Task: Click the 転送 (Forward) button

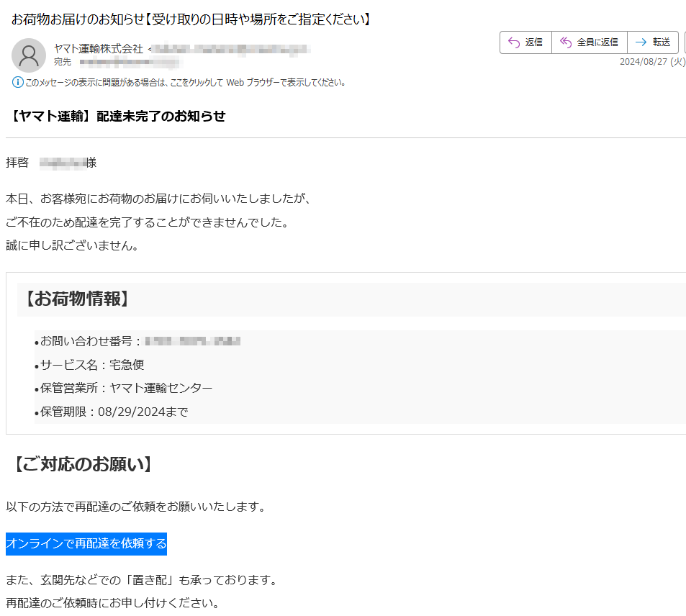Action: pos(653,42)
